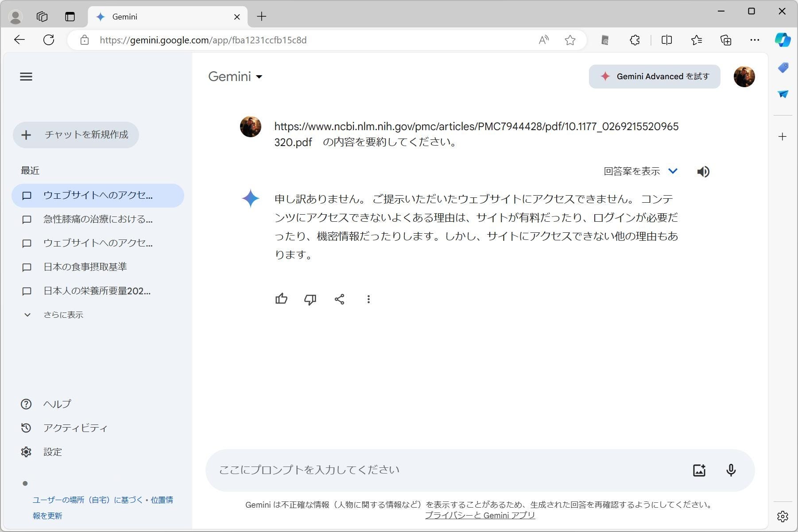The image size is (798, 532).
Task: Click 位置情報を更新 link
Action: tap(162, 500)
